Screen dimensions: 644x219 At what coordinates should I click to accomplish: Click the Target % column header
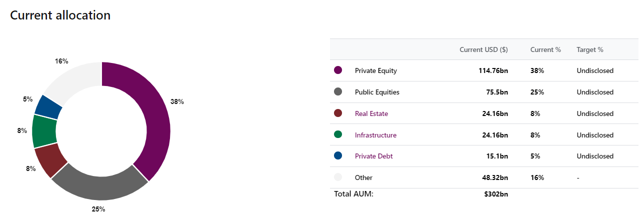click(590, 49)
